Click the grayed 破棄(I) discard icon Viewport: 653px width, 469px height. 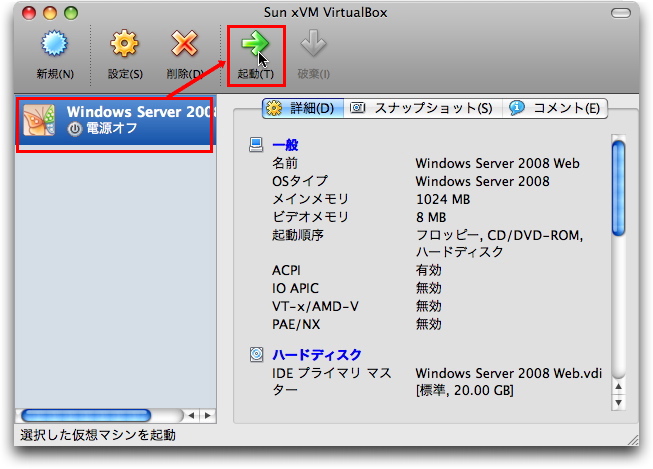(x=313, y=43)
